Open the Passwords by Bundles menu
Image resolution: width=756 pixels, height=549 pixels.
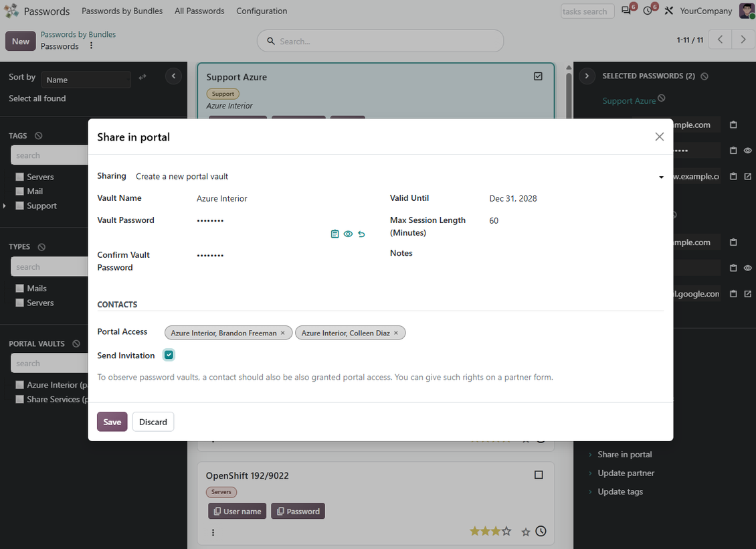tap(122, 11)
